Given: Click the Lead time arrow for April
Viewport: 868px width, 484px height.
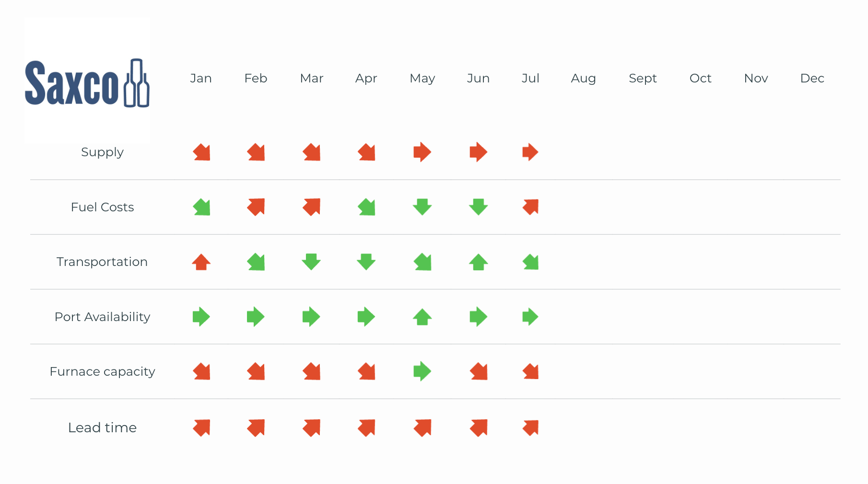Looking at the screenshot, I should tap(366, 427).
